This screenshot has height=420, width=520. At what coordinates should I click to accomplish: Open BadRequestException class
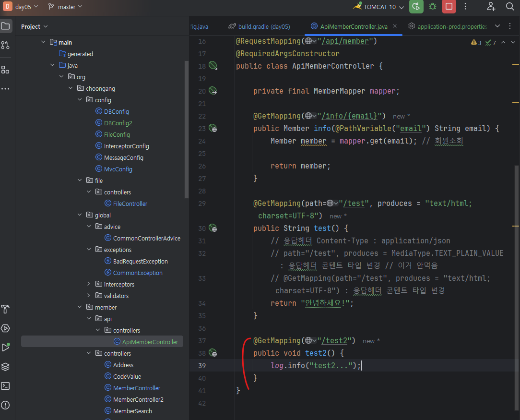(x=140, y=262)
